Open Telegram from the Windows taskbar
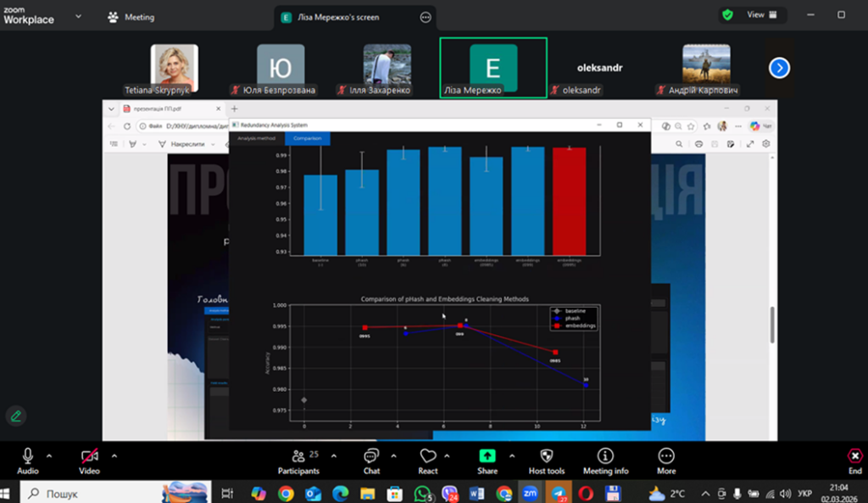This screenshot has height=503, width=868. 559,493
